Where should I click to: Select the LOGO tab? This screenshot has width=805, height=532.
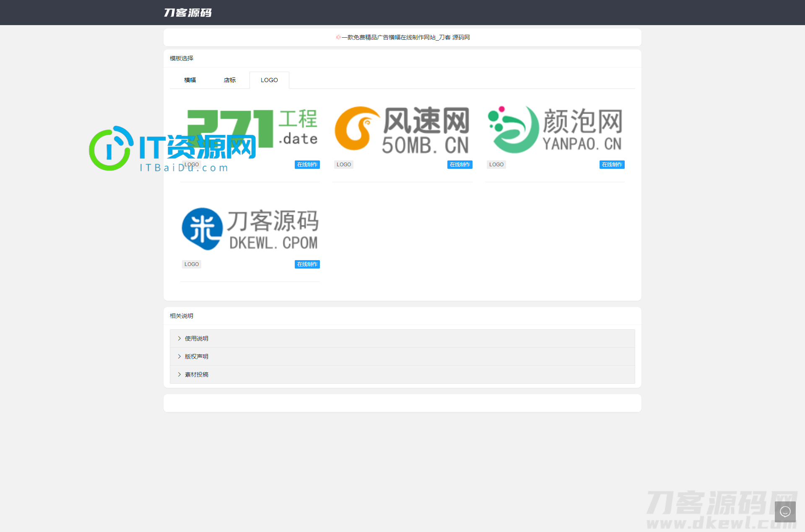(269, 80)
